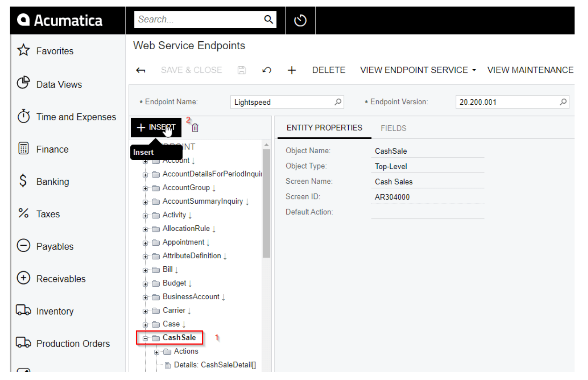Open Finance calculator icon

point(23,148)
